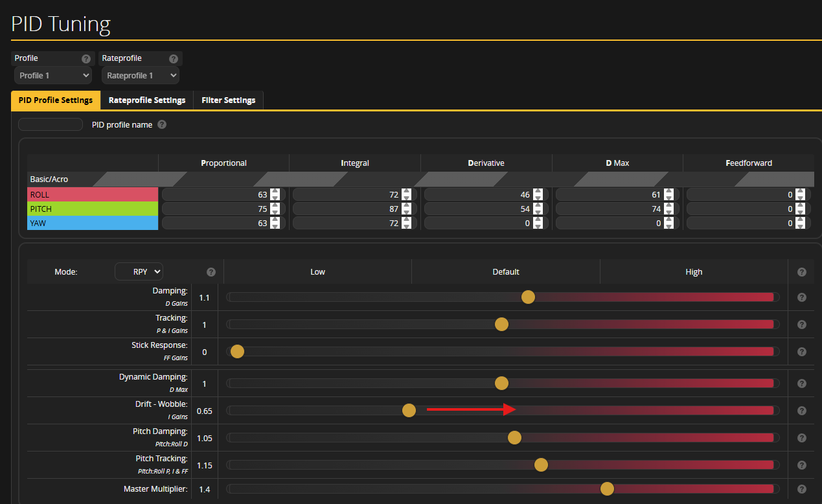
Task: Open help for the Stick Response slider
Action: pyautogui.click(x=802, y=352)
